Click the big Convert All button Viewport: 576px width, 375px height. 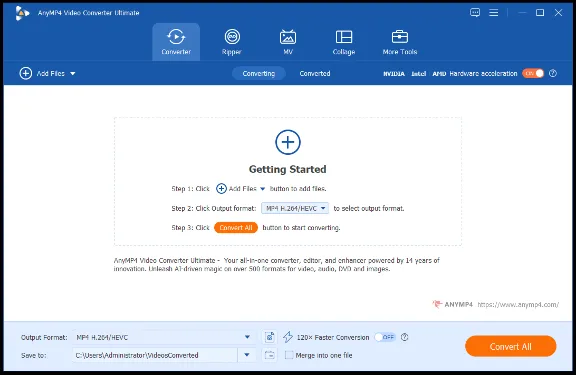[511, 346]
